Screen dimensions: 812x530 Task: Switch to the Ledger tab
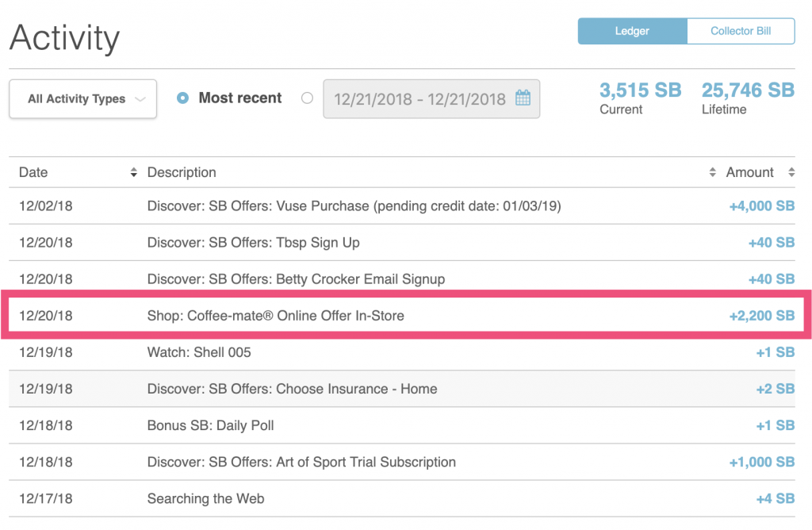point(632,31)
